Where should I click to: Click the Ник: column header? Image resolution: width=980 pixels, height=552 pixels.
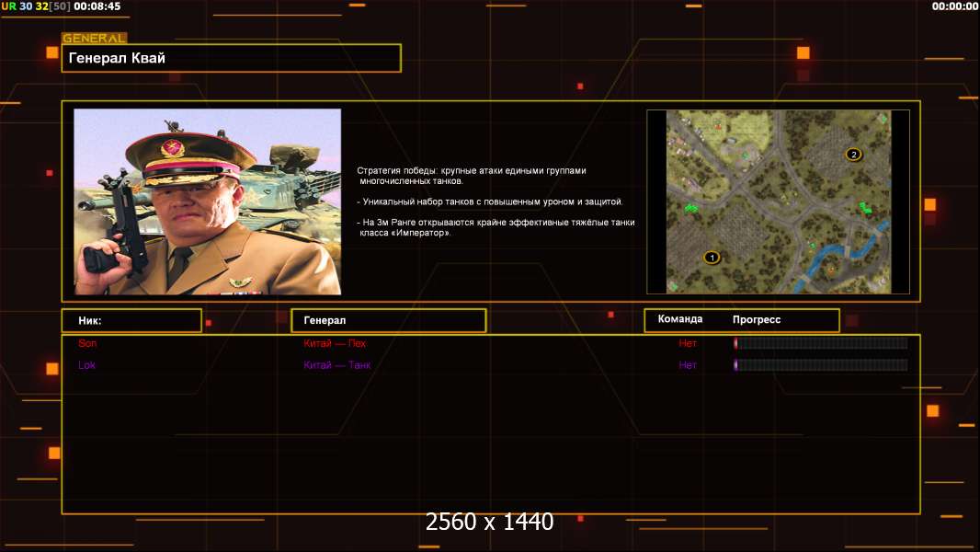pos(131,320)
